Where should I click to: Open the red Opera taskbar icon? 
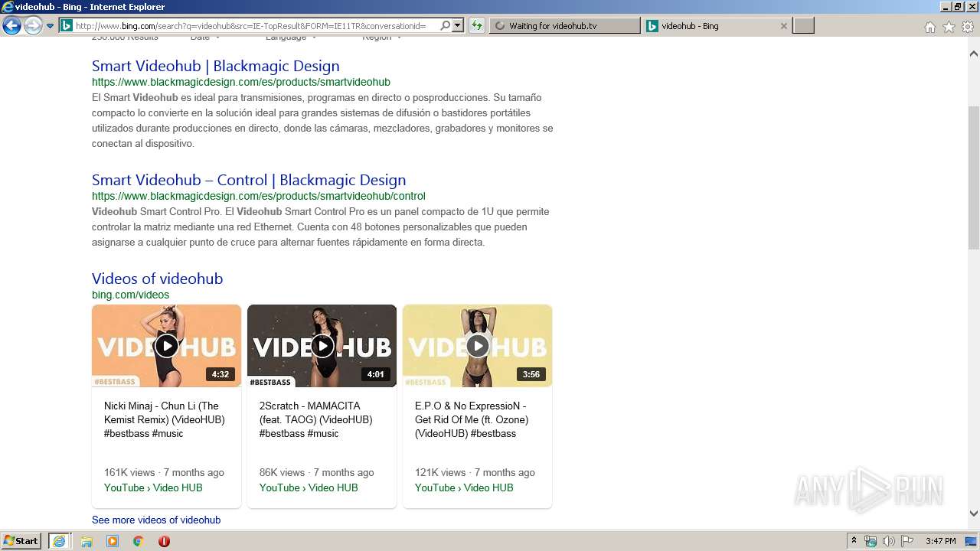click(x=164, y=541)
